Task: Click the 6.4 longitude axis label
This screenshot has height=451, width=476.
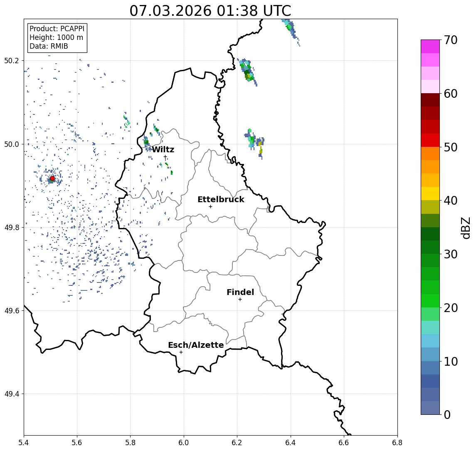Action: [291, 443]
